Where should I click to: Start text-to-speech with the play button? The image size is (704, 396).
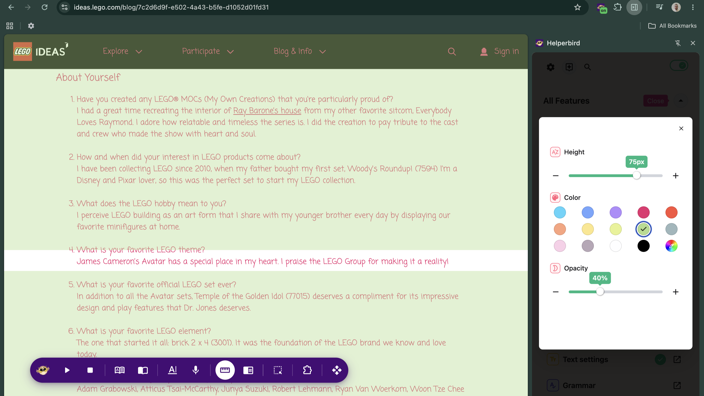tap(67, 370)
